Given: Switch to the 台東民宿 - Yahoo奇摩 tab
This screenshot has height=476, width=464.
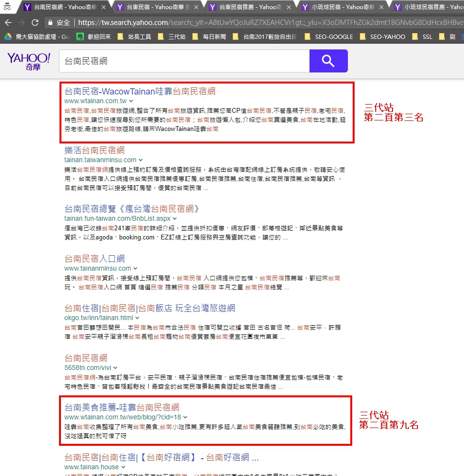Looking at the screenshot, I should pyautogui.click(x=157, y=7).
